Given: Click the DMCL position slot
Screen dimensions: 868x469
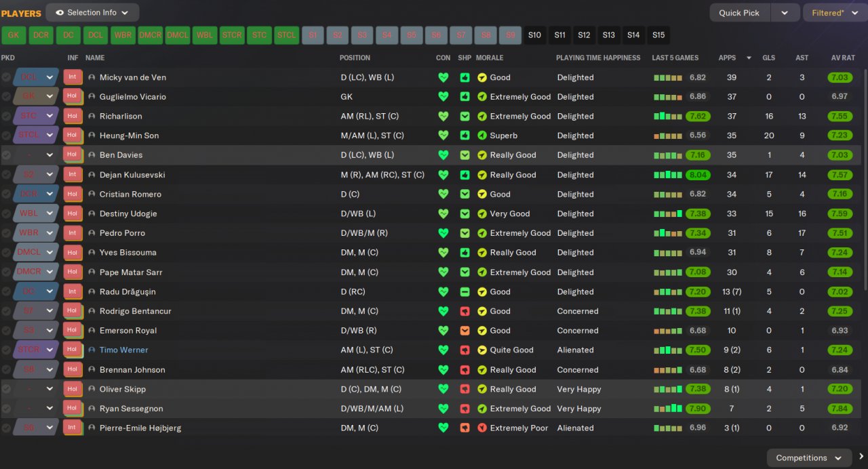Looking at the screenshot, I should [x=178, y=35].
